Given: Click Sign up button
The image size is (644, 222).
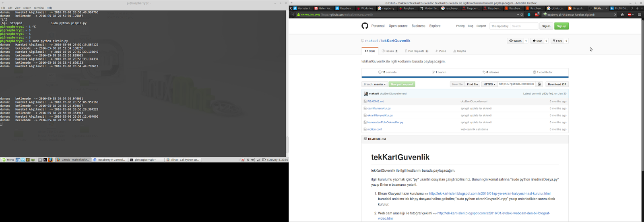Looking at the screenshot, I should [561, 26].
